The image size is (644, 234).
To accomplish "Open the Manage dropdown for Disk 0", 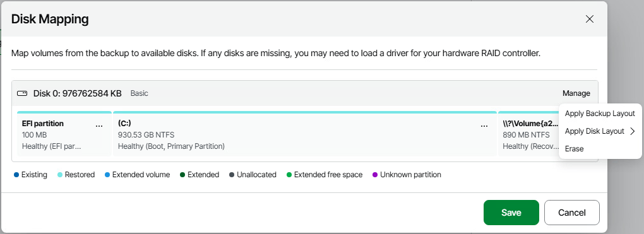I will [x=576, y=93].
